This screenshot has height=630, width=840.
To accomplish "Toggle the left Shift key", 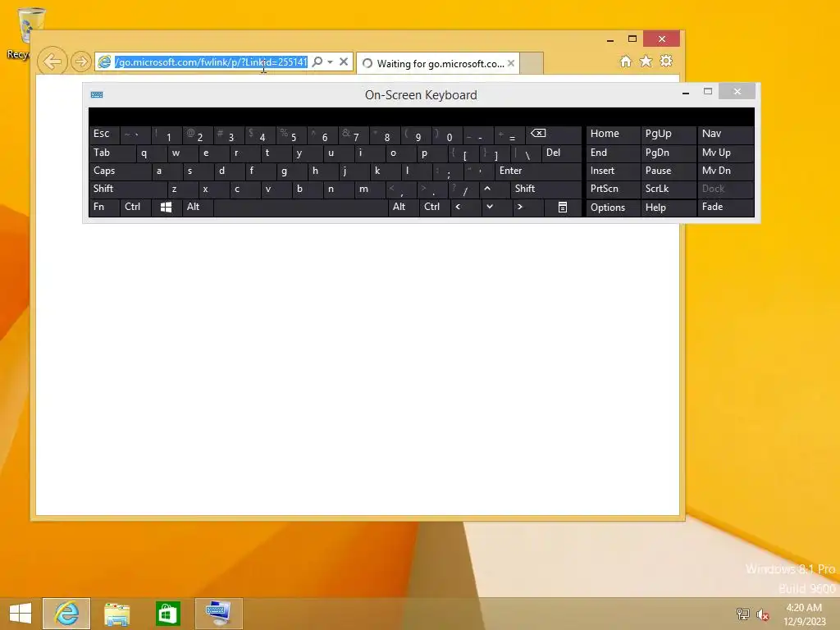I will [128, 189].
